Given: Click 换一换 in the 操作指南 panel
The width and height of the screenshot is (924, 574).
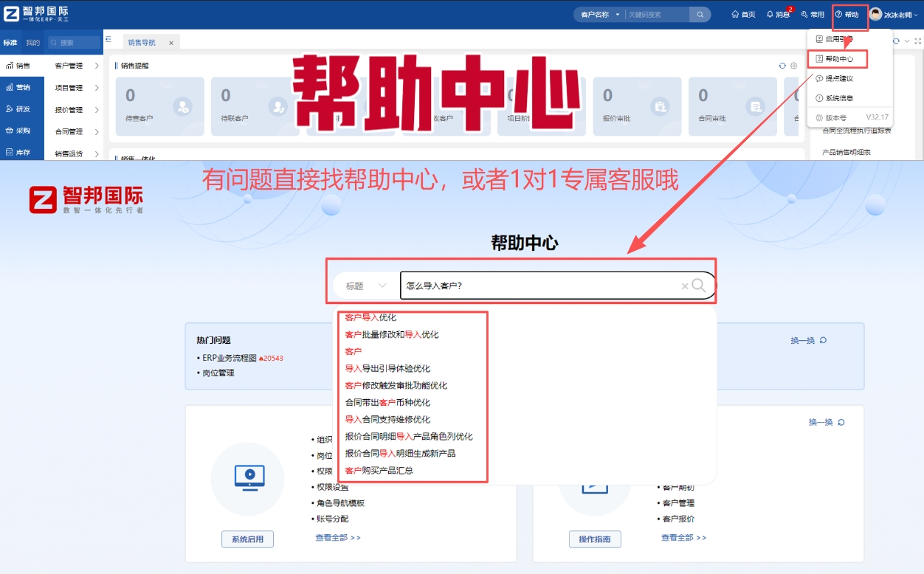Looking at the screenshot, I should [827, 422].
